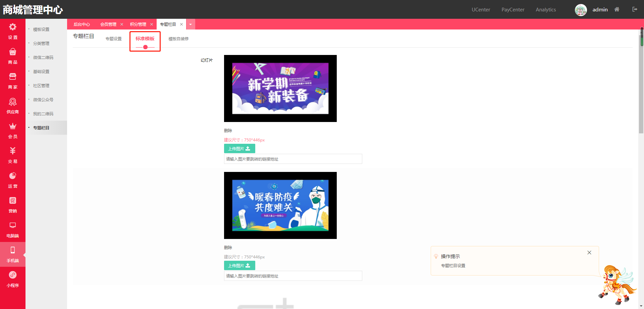
Task: Close the 专题栏目 tab
Action: [x=181, y=24]
